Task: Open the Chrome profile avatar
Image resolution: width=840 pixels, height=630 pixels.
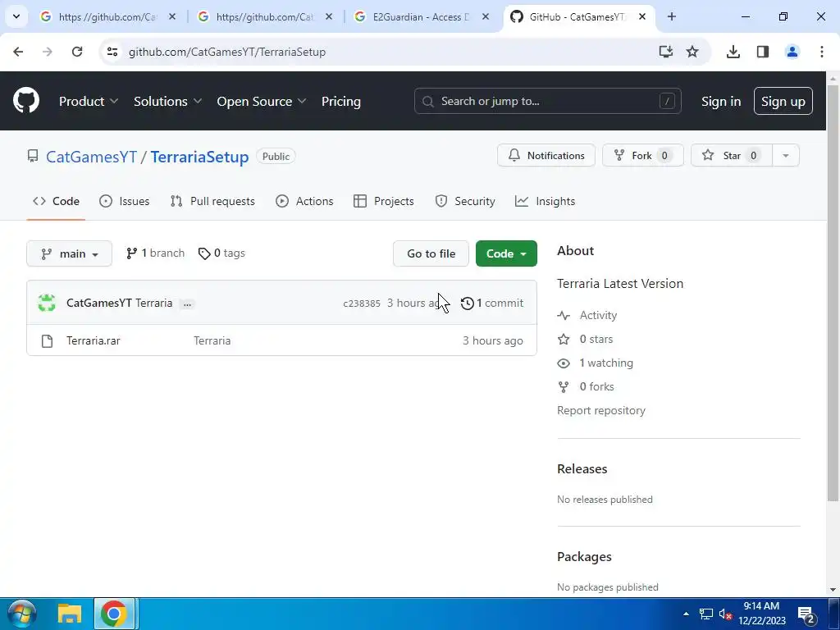Action: click(x=792, y=52)
